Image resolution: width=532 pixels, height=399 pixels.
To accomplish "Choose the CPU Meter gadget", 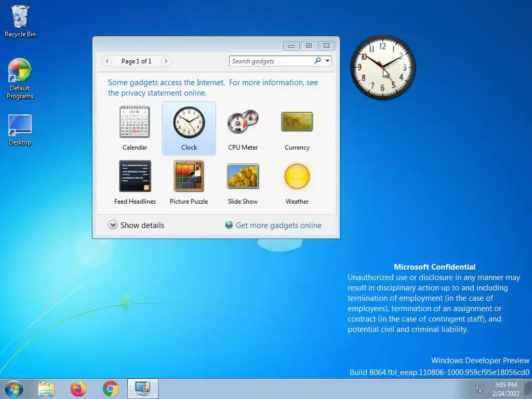I will pyautogui.click(x=243, y=128).
